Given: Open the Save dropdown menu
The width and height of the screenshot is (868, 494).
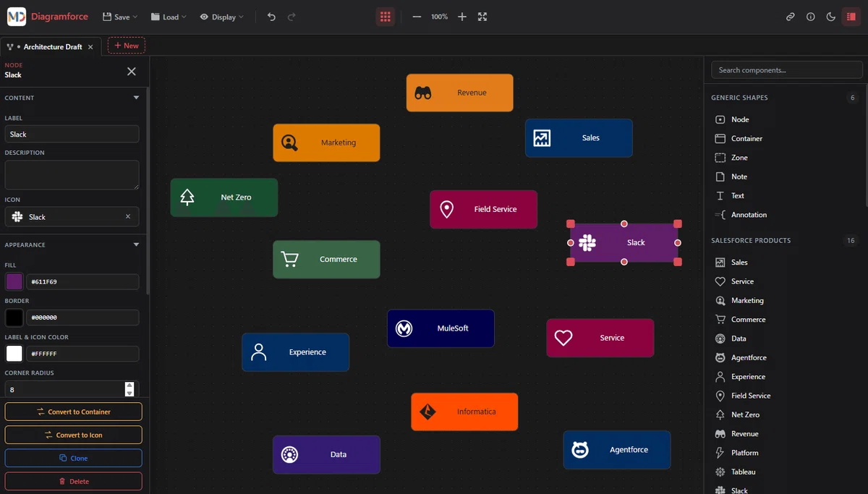Looking at the screenshot, I should click(119, 17).
